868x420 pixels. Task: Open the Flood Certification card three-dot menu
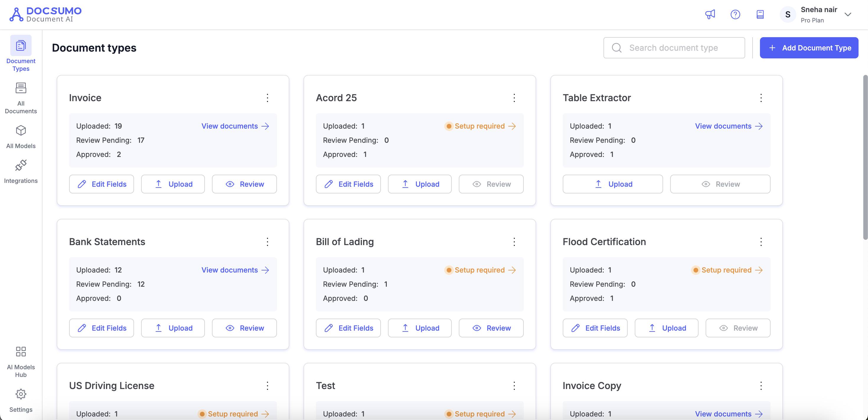click(x=761, y=242)
